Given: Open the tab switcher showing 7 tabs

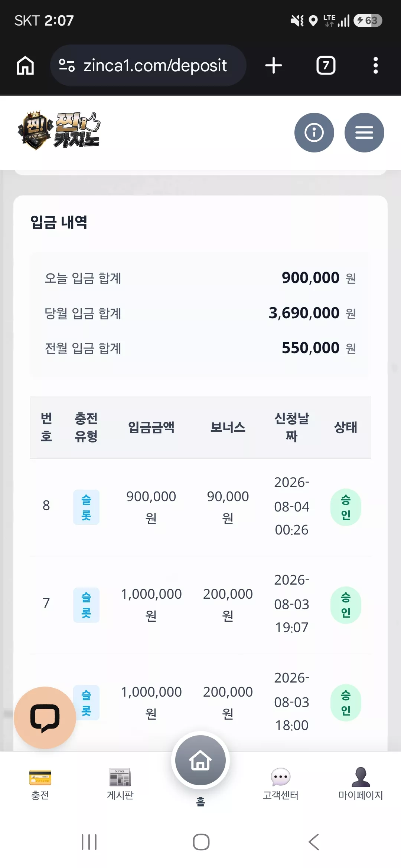Looking at the screenshot, I should tap(326, 66).
